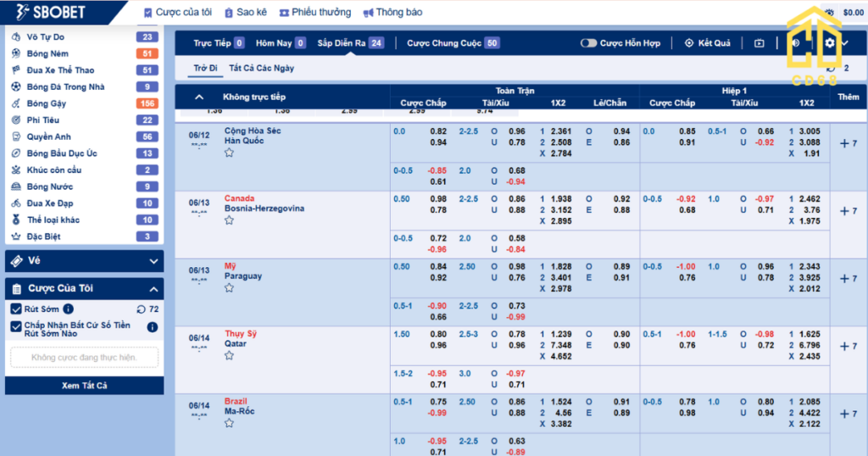This screenshot has width=868, height=456.
Task: Click the Không cược đang thực hiện box
Action: tap(84, 358)
